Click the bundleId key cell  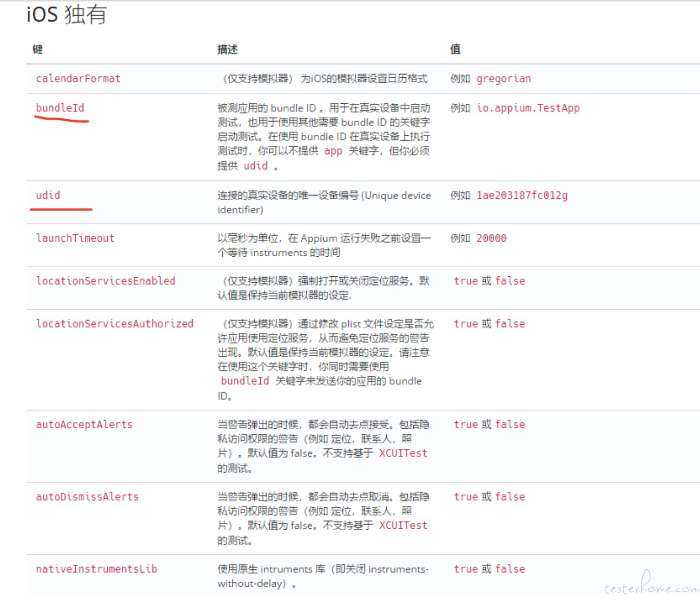(x=60, y=108)
